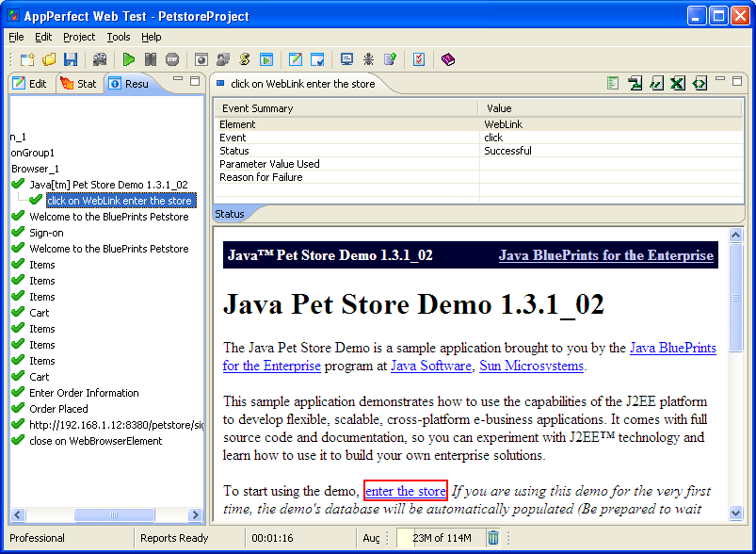Screen dimensions: 756x554
Task: Open the purple help book icon
Action: coord(448,59)
